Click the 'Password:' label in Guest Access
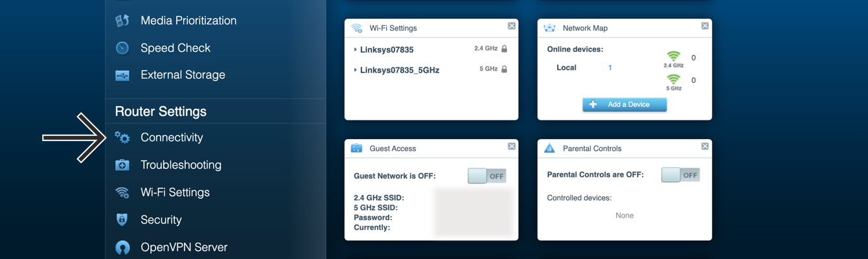Viewport: 868px width, 259px height. point(373,218)
